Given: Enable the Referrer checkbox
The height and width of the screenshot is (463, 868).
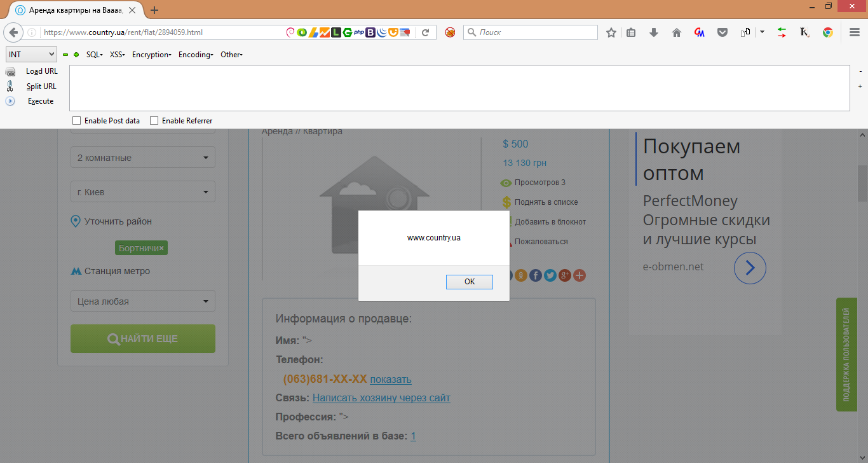Looking at the screenshot, I should [x=154, y=120].
